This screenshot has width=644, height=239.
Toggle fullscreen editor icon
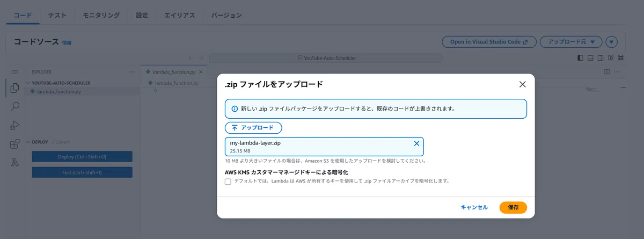621,58
